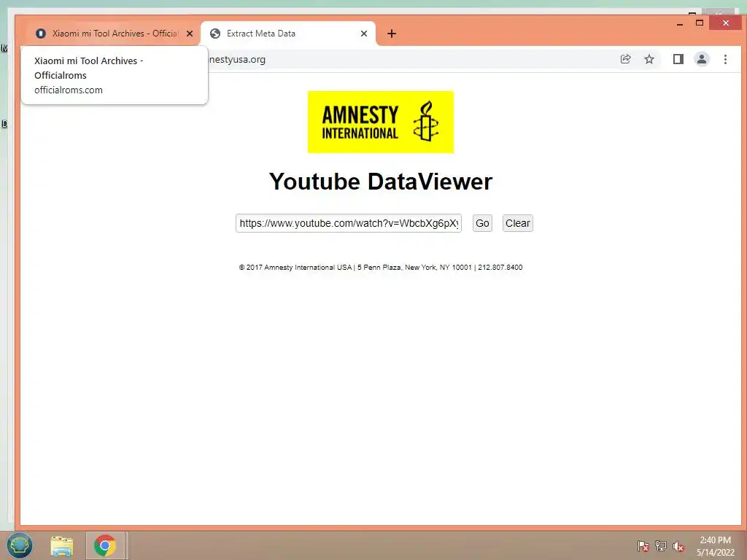Screen dimensions: 747x560
Task: Switch to the Extract Meta Data tab
Action: pyautogui.click(x=287, y=34)
